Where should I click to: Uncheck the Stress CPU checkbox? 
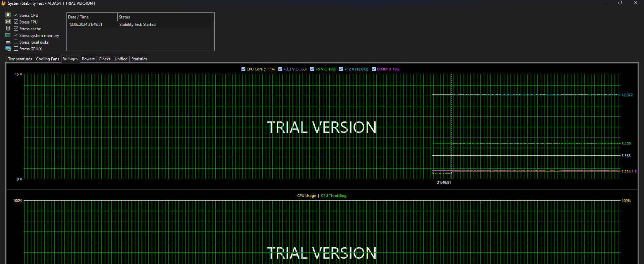click(x=16, y=15)
